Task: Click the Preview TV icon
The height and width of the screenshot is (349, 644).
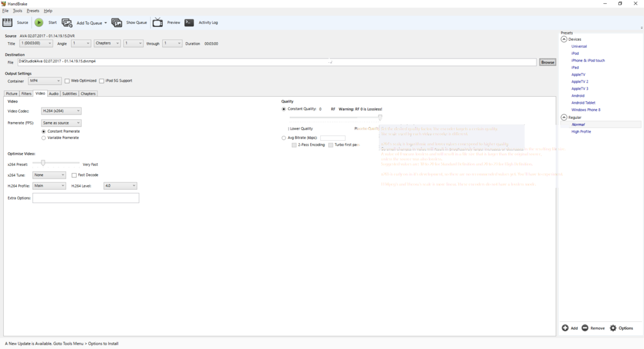Action: click(x=158, y=23)
